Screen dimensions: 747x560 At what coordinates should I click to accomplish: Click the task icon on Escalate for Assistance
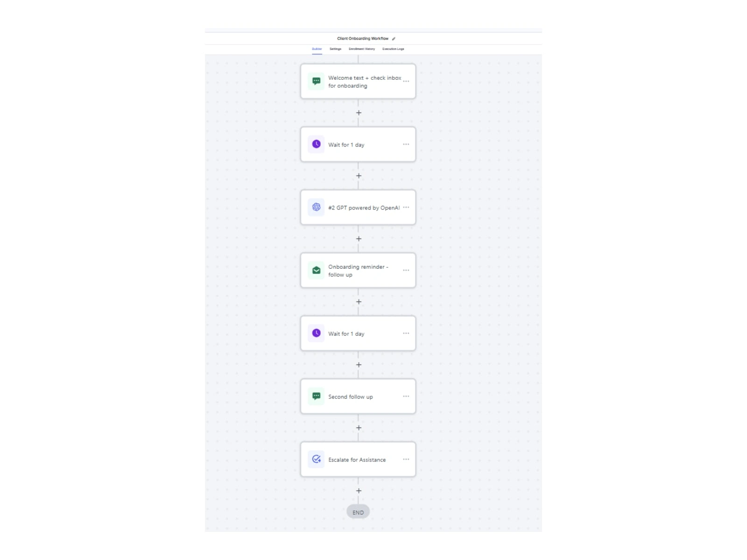[x=316, y=459]
